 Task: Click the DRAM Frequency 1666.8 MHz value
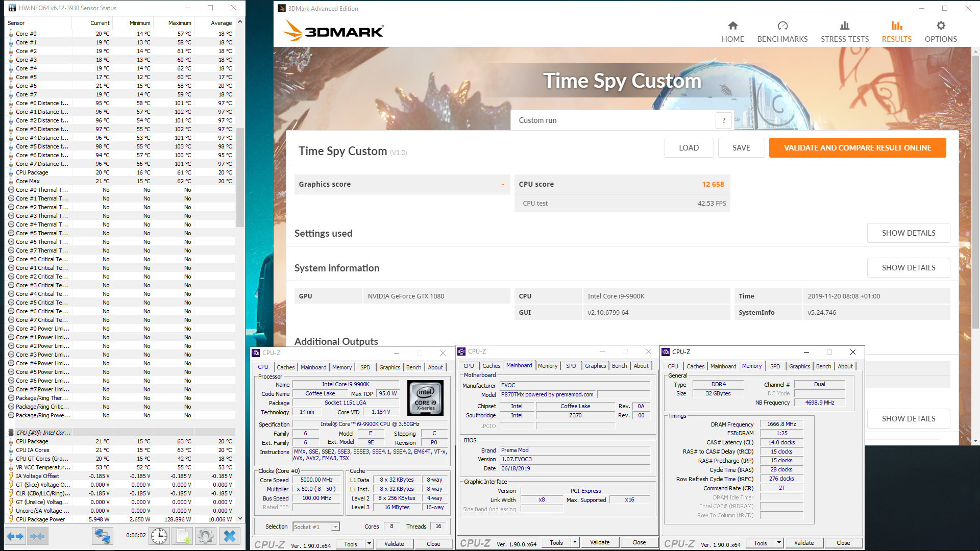[x=781, y=424]
